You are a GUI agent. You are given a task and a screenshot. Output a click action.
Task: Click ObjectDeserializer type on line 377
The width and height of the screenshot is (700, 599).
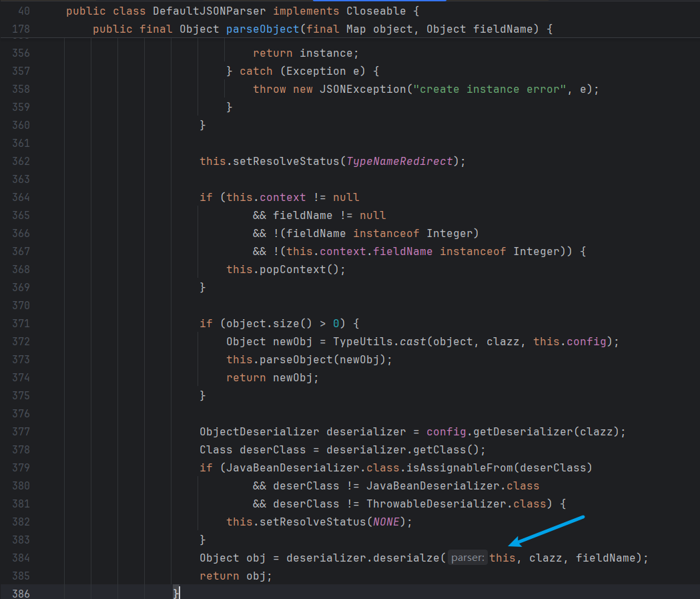coord(260,431)
